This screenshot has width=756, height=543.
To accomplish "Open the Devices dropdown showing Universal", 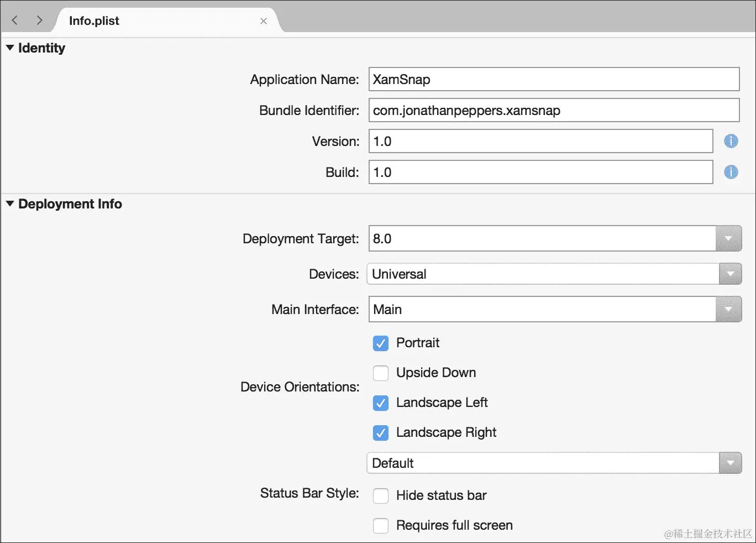I will 730,274.
